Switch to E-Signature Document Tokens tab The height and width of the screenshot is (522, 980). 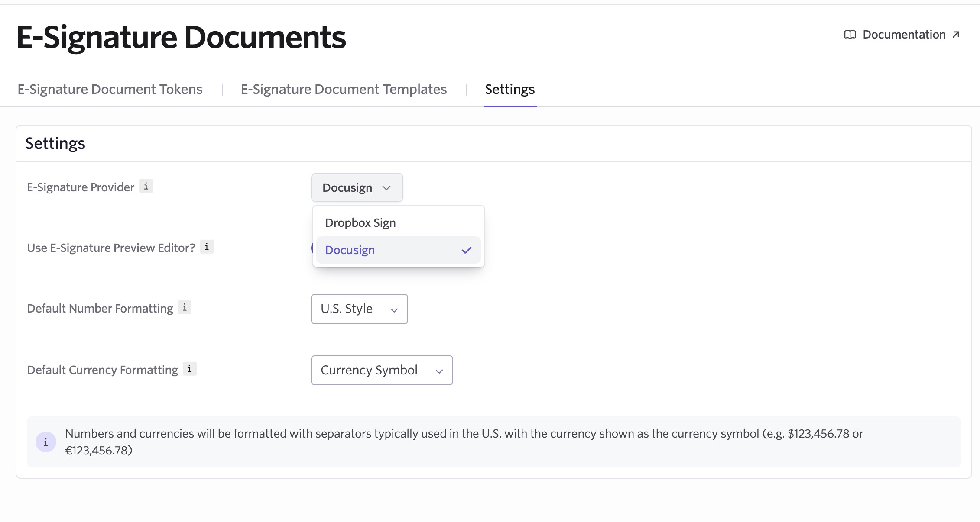click(x=110, y=89)
